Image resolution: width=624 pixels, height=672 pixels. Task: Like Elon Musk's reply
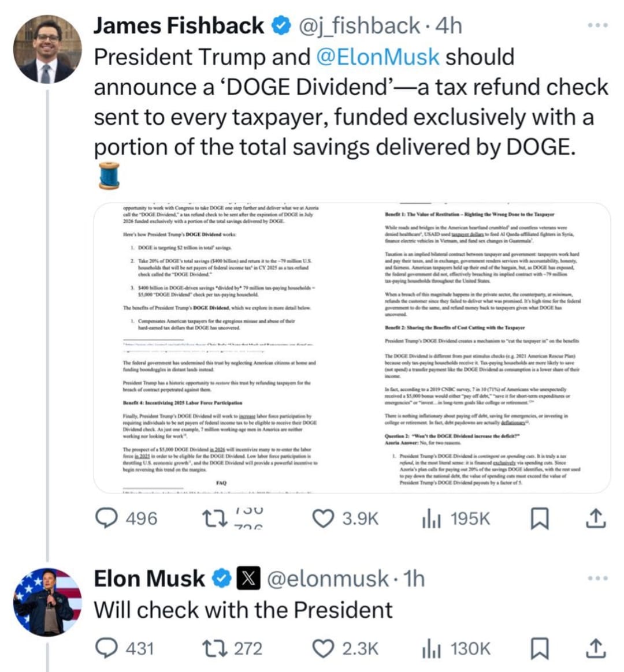[322, 648]
